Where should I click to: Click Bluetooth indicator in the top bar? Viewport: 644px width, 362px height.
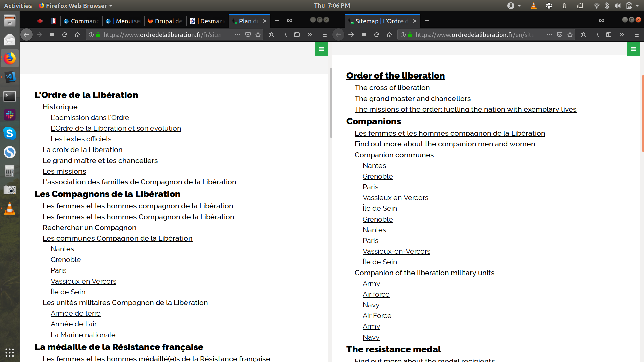607,6
